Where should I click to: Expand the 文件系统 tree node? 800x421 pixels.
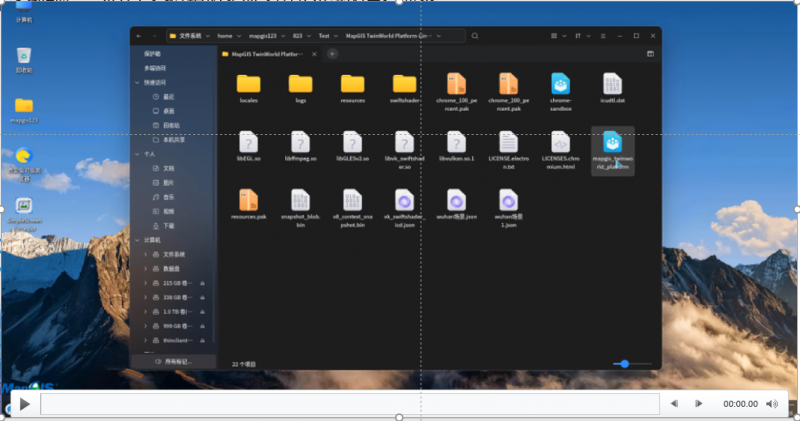145,254
